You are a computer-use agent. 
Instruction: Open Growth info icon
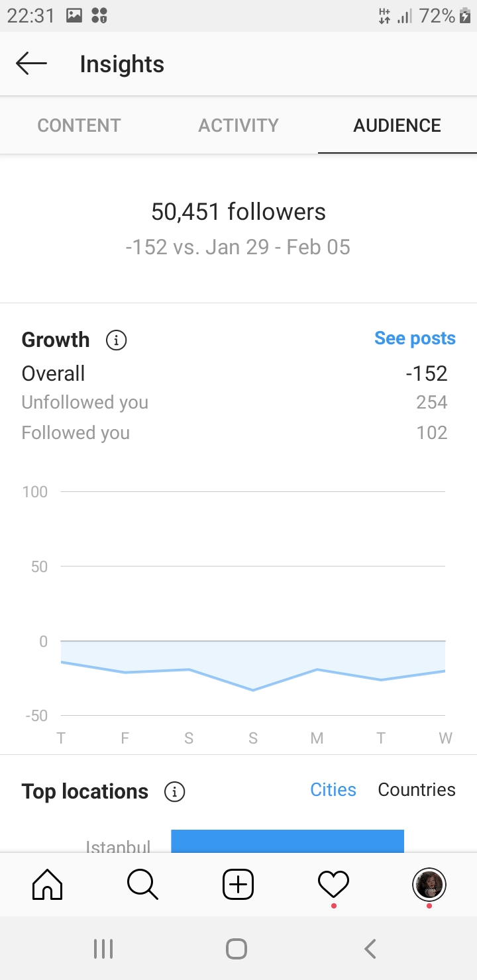pos(117,340)
